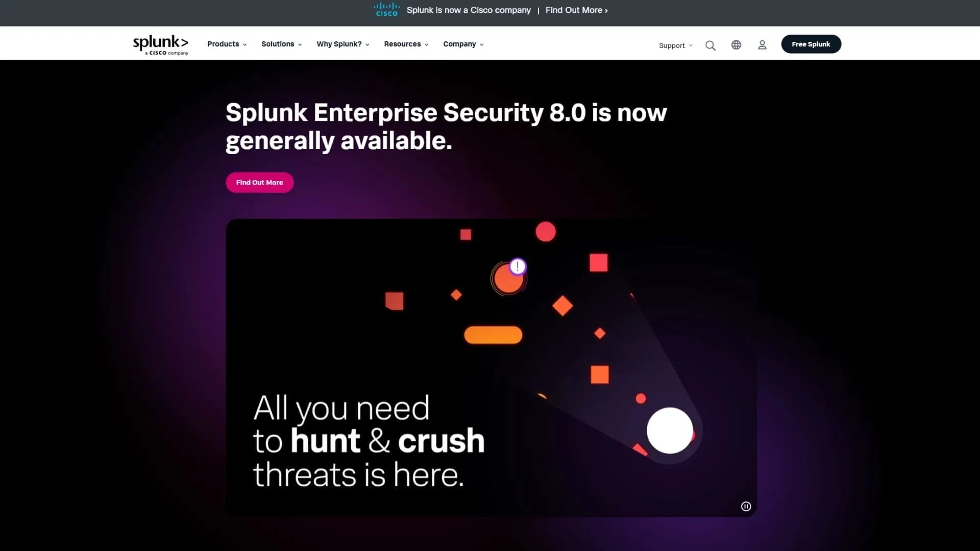Open the Resources menu
This screenshot has width=980, height=551.
point(406,44)
